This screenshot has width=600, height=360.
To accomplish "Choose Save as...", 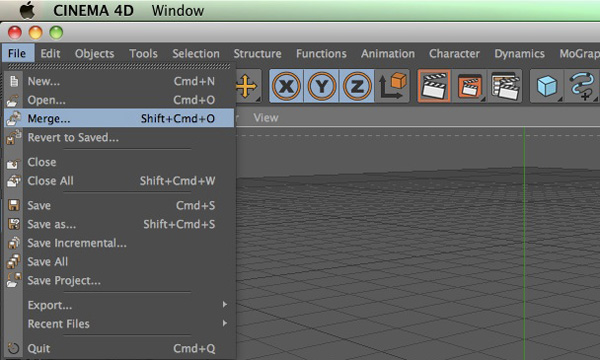I will [x=119, y=224].
